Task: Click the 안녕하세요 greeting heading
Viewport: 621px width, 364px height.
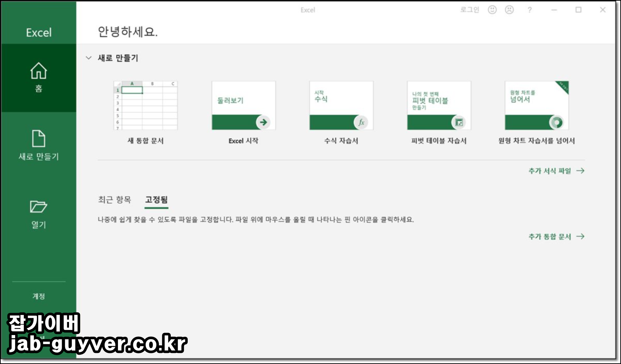Action: click(x=128, y=32)
